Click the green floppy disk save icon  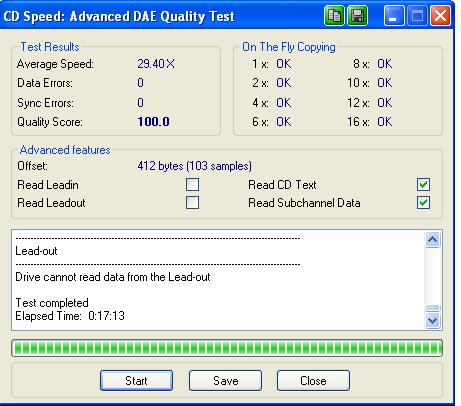(357, 16)
